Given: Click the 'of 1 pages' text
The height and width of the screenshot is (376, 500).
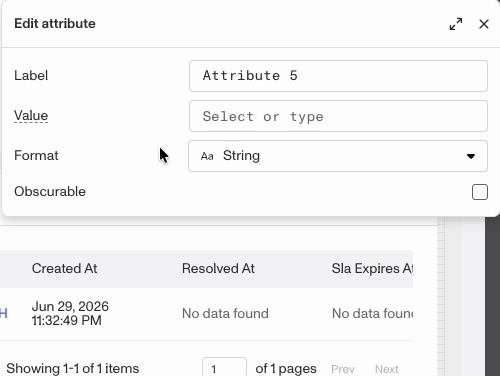Looking at the screenshot, I should 286,368.
